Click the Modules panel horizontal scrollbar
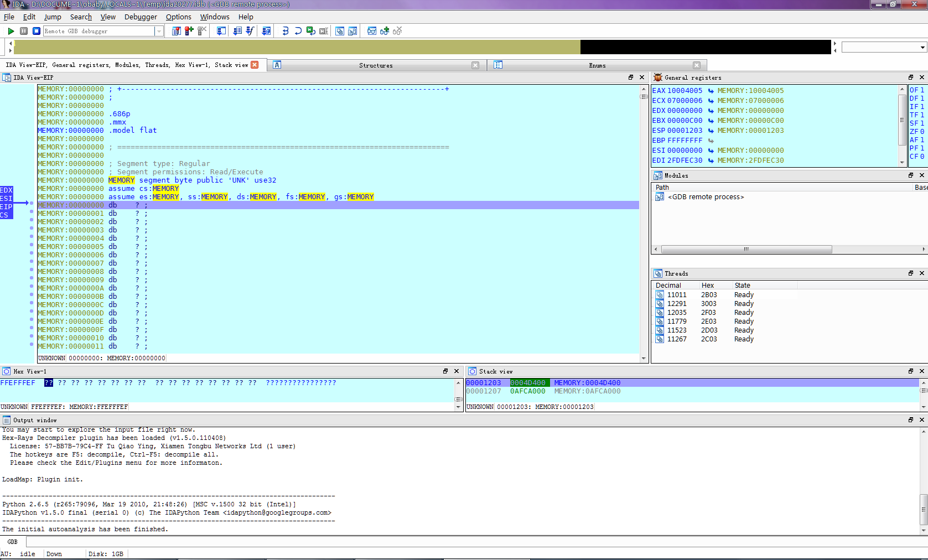Viewport: 928px width, 560px height. tap(746, 250)
